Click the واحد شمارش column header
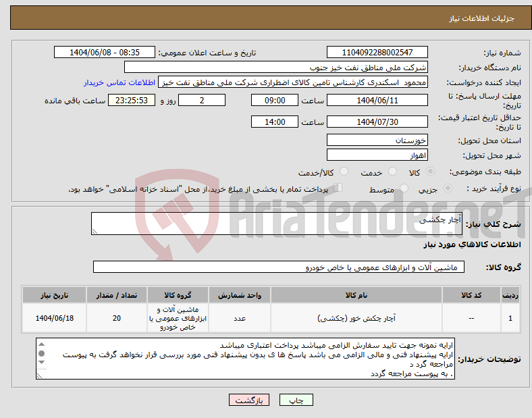The width and height of the screenshot is (532, 418). (240, 295)
